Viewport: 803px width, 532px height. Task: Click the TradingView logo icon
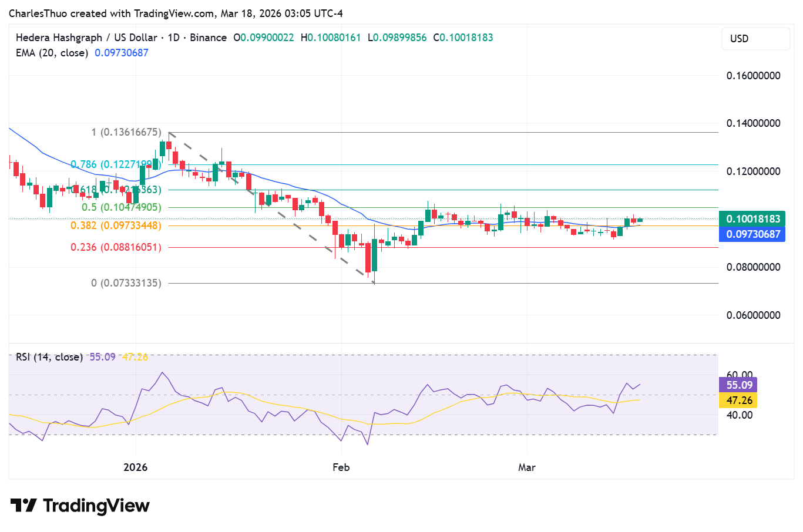(x=23, y=506)
